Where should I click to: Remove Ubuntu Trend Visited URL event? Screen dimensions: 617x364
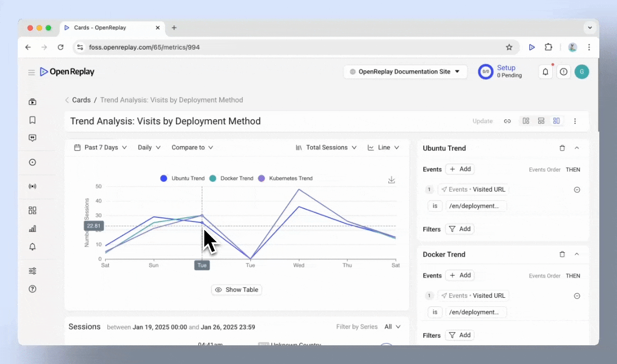pyautogui.click(x=577, y=190)
